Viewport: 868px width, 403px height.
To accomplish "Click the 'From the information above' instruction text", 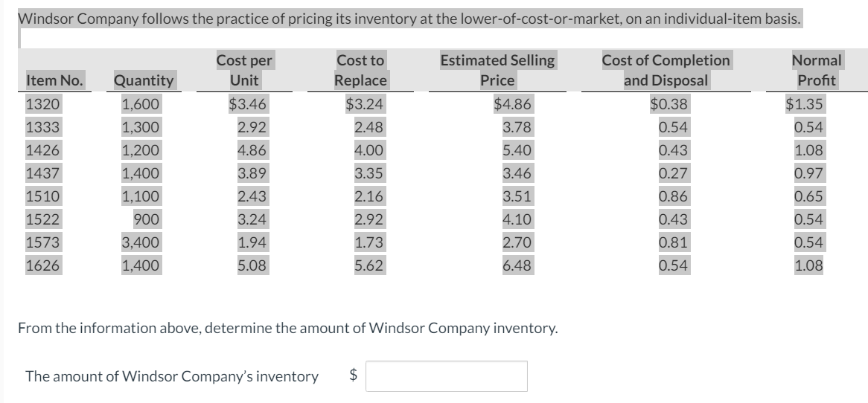I will 288,329.
